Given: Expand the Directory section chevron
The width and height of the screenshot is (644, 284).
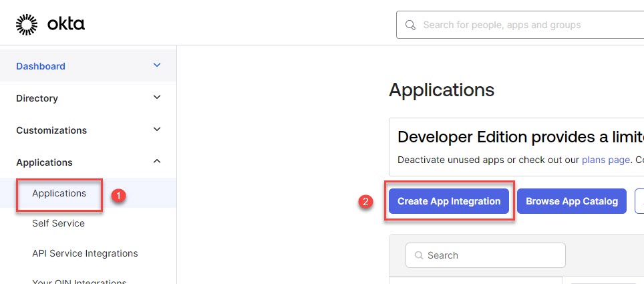Looking at the screenshot, I should coord(157,98).
